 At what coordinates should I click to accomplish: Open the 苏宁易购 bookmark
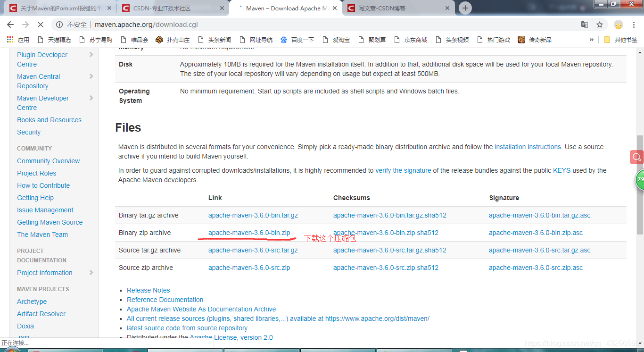[x=95, y=40]
